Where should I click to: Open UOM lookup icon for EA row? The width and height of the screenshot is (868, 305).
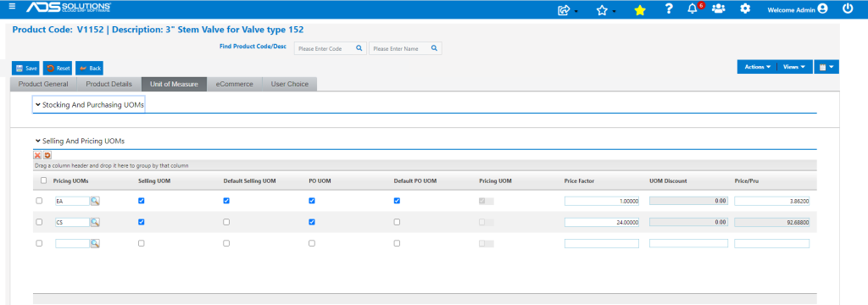(95, 202)
